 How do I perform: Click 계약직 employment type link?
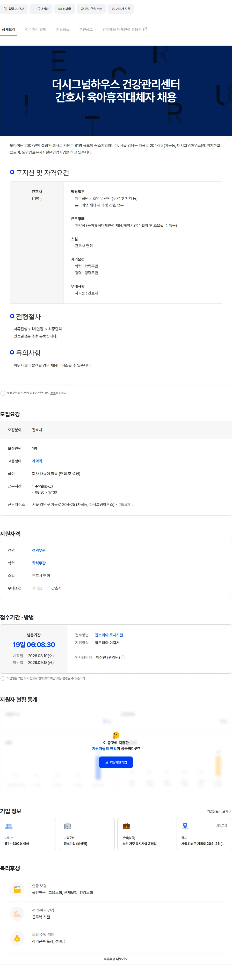37,461
